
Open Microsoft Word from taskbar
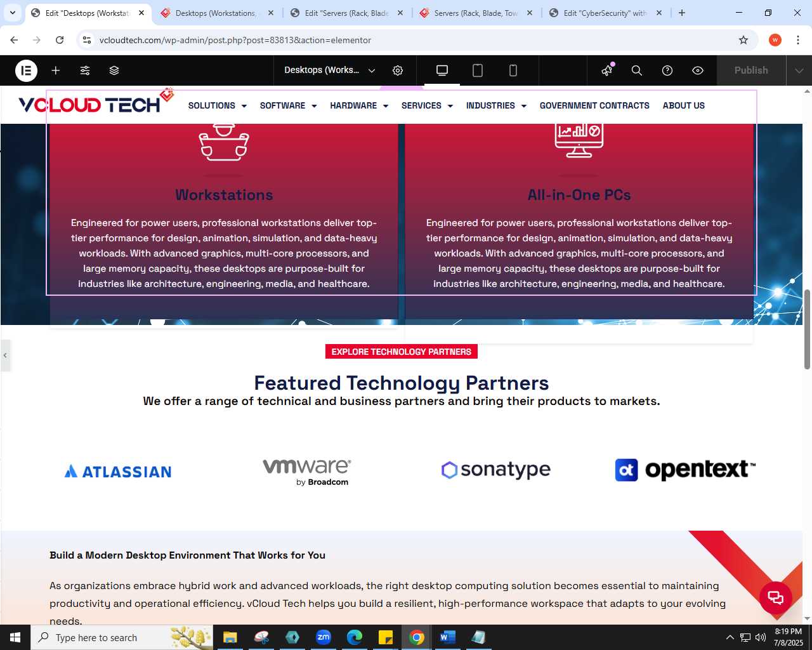tap(447, 637)
